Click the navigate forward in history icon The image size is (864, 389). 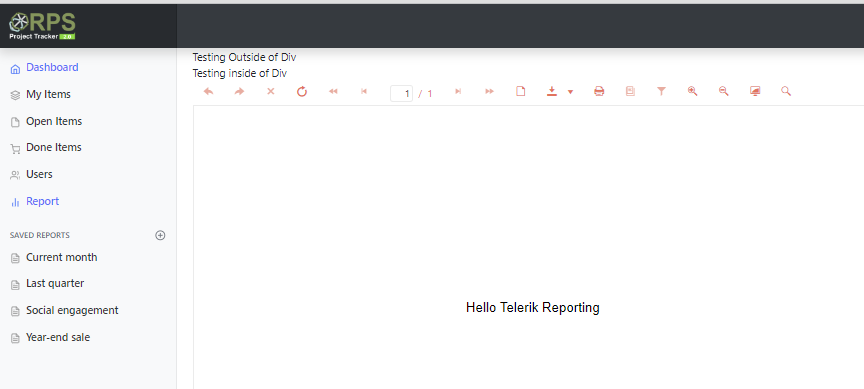pos(239,91)
